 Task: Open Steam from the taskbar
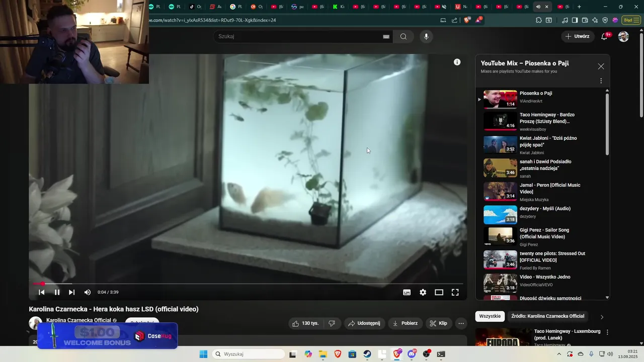[367, 354]
